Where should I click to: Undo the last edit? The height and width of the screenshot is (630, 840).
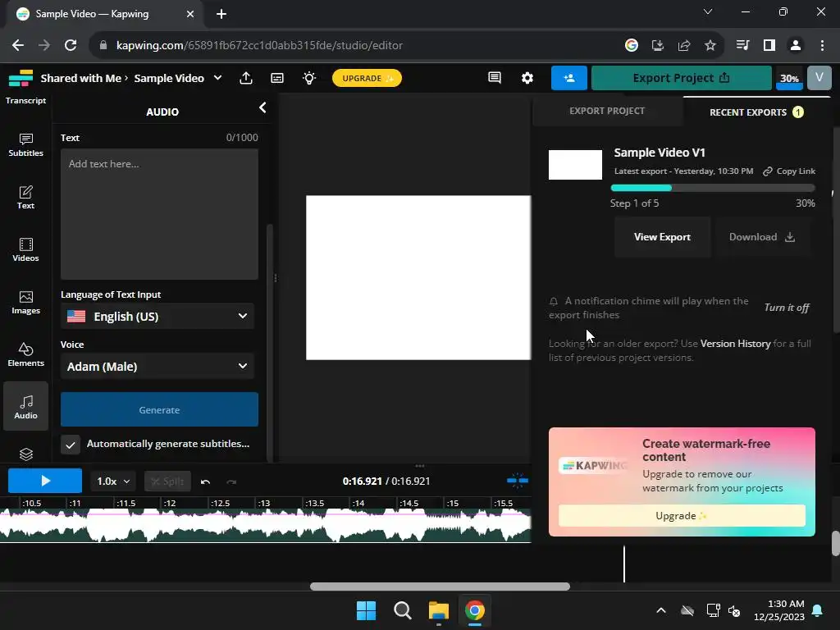click(x=205, y=482)
